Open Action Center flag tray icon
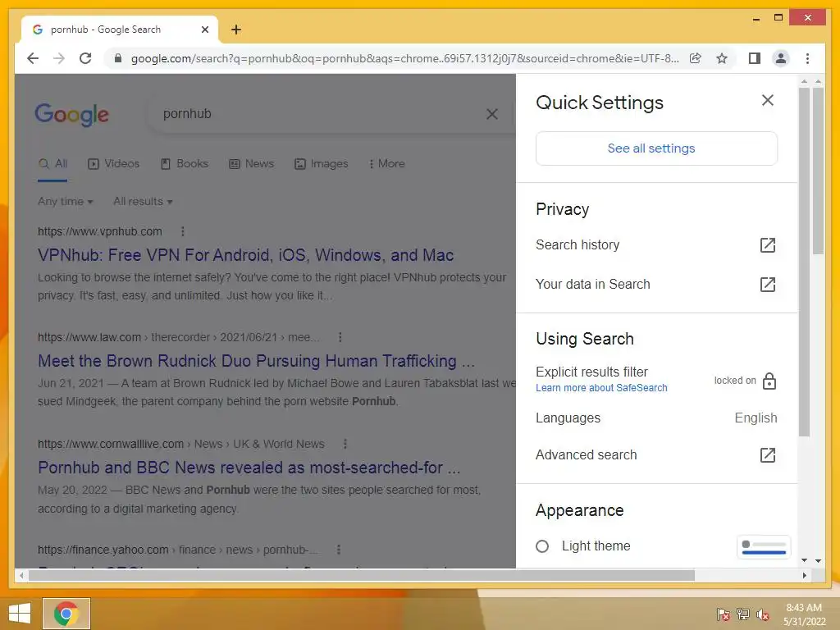The height and width of the screenshot is (630, 840). (724, 614)
